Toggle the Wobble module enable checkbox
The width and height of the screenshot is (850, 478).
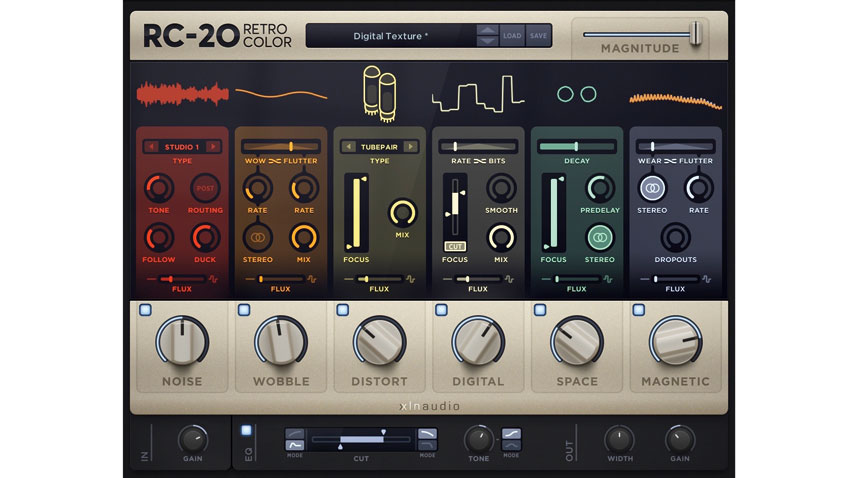pos(244,310)
